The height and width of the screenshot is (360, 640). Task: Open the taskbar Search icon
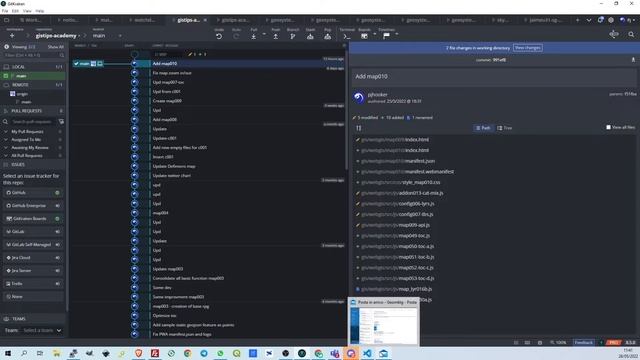pos(24,353)
